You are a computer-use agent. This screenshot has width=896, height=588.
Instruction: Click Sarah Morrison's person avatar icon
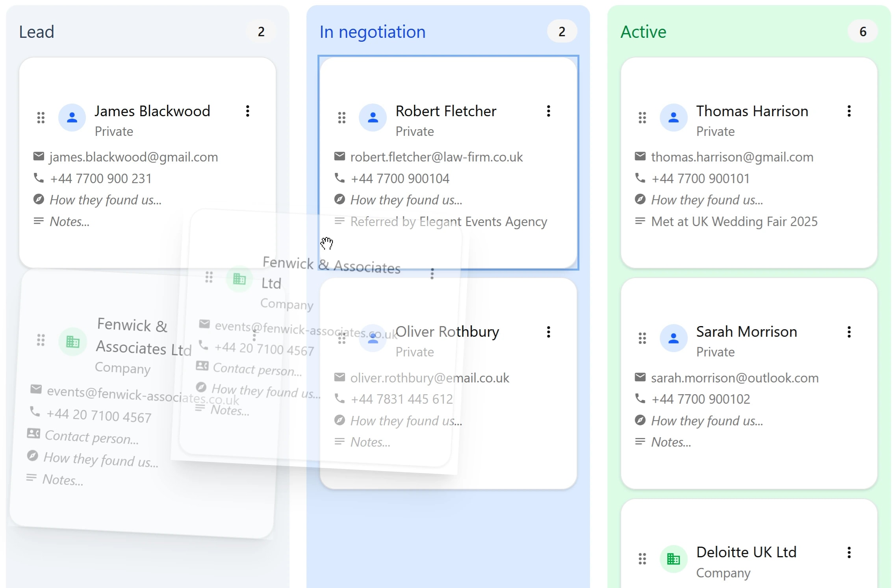click(673, 338)
